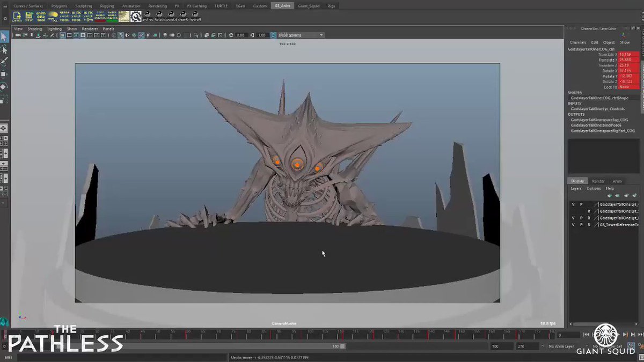Select GodslayerTallOne:bindPose6 under OUTPUTS
Image resolution: width=644 pixels, height=362 pixels.
click(595, 125)
